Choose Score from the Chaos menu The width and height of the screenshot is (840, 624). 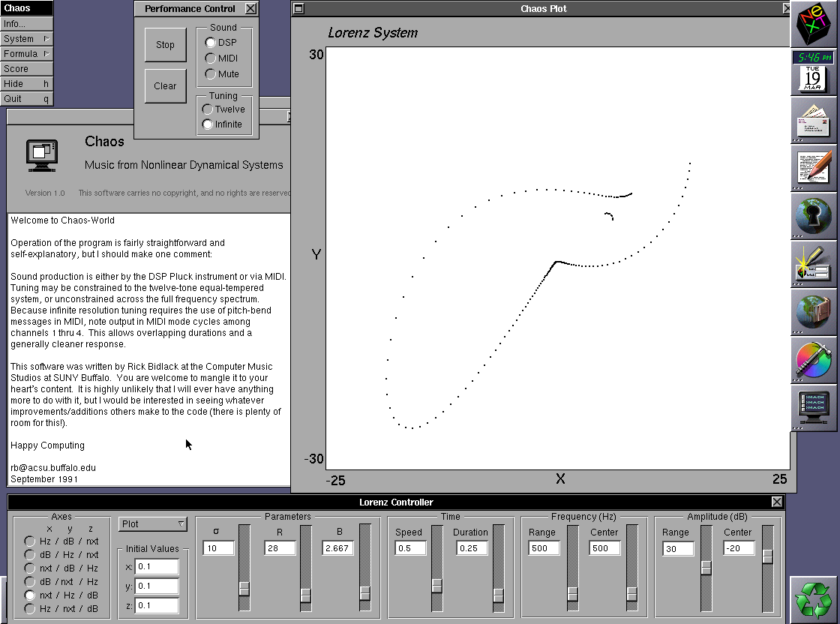pos(26,69)
